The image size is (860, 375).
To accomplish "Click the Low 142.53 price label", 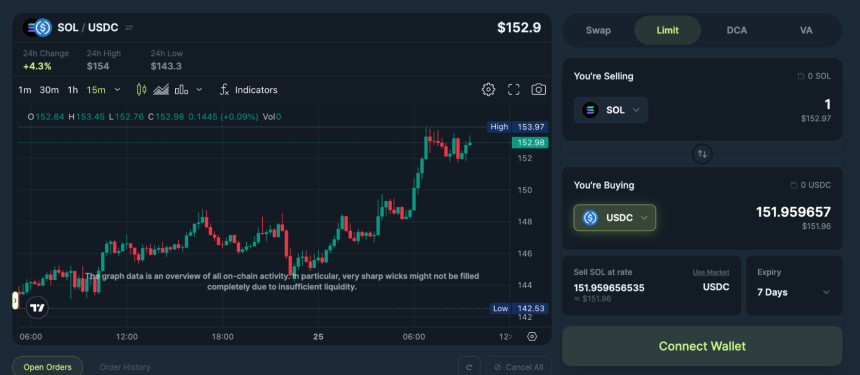I will [x=518, y=309].
